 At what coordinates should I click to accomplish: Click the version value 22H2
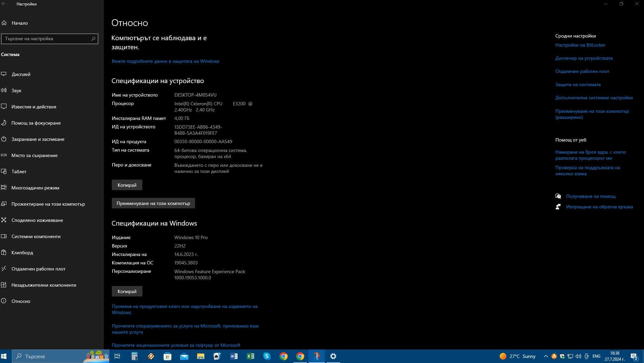pos(180,246)
